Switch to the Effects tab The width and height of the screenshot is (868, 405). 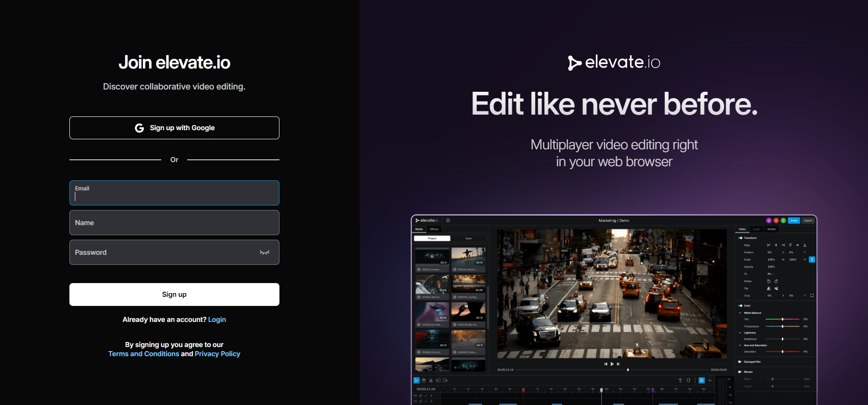[x=434, y=229]
